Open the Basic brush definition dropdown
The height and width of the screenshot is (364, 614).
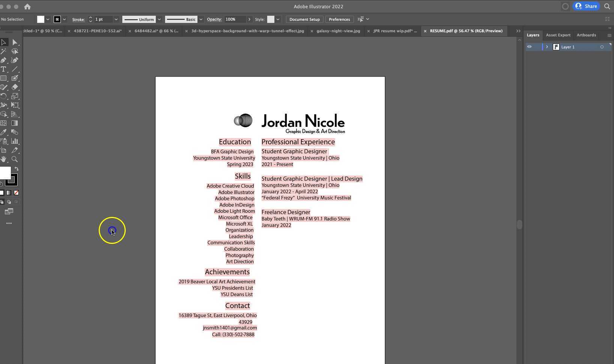coord(201,20)
